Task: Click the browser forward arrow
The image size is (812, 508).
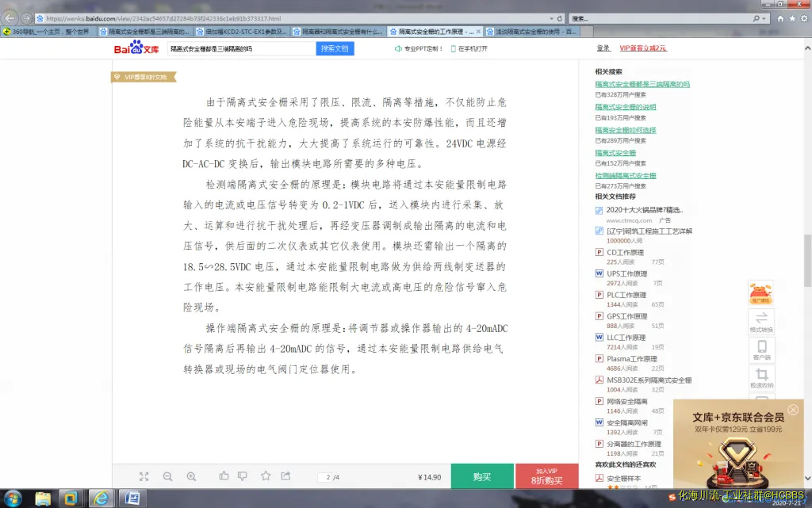Action: click(26, 18)
